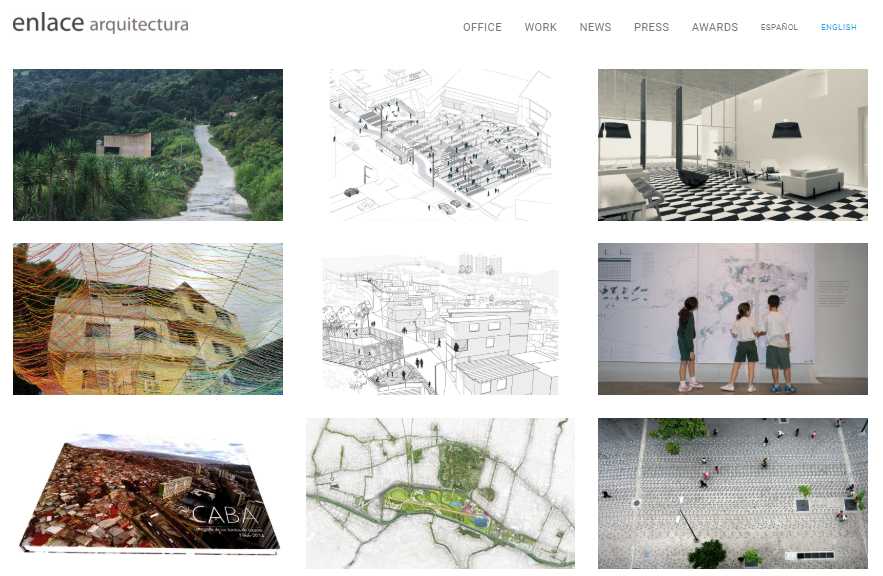Screen dimensions: 883x576
Task: View the checkered floor interior project
Action: tap(732, 145)
